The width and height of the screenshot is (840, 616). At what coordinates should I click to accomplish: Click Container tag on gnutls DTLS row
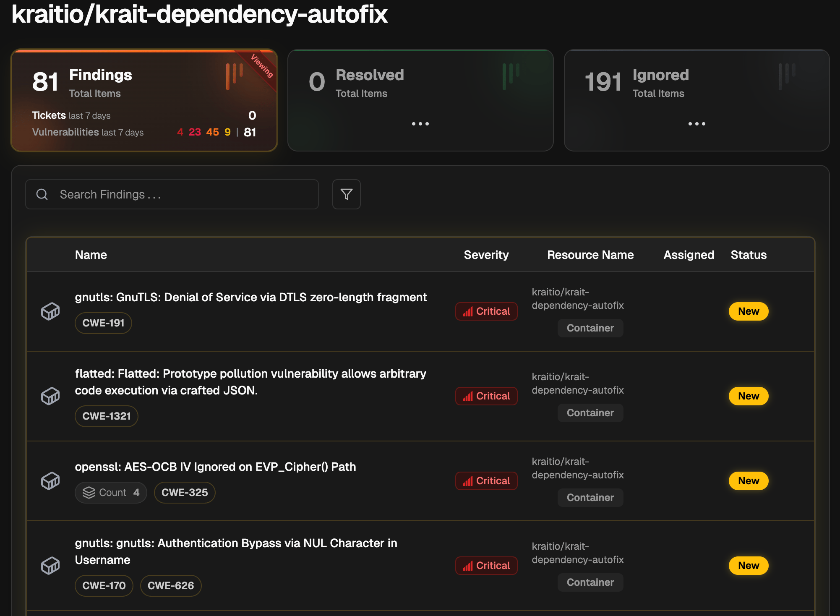(590, 328)
